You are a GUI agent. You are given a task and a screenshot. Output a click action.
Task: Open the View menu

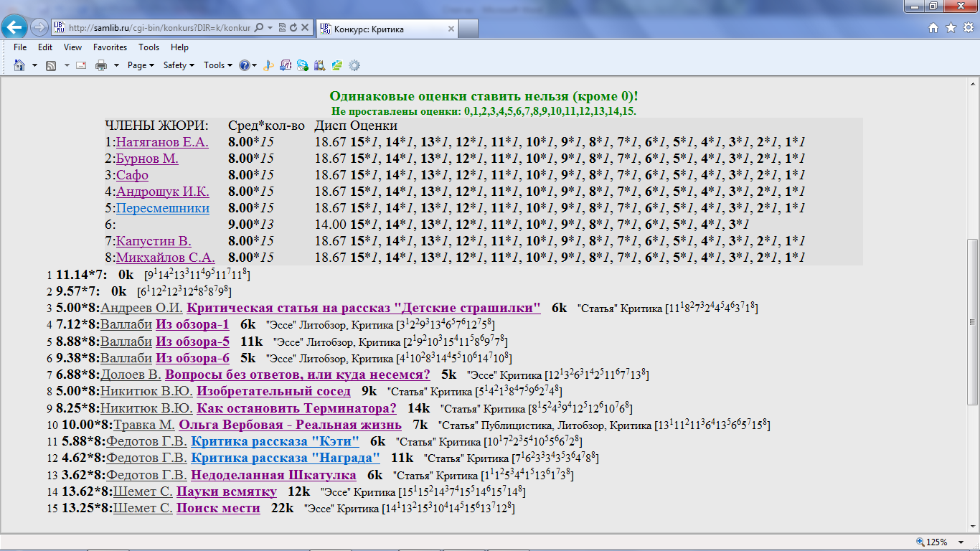click(72, 47)
